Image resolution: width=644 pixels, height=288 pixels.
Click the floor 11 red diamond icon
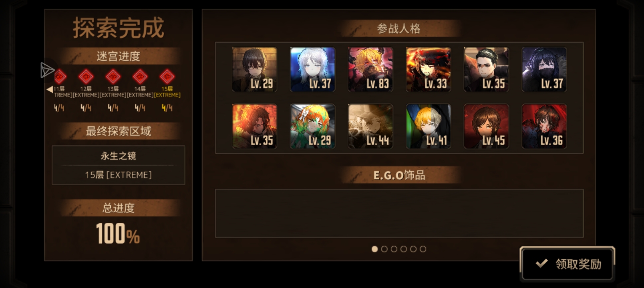click(60, 76)
